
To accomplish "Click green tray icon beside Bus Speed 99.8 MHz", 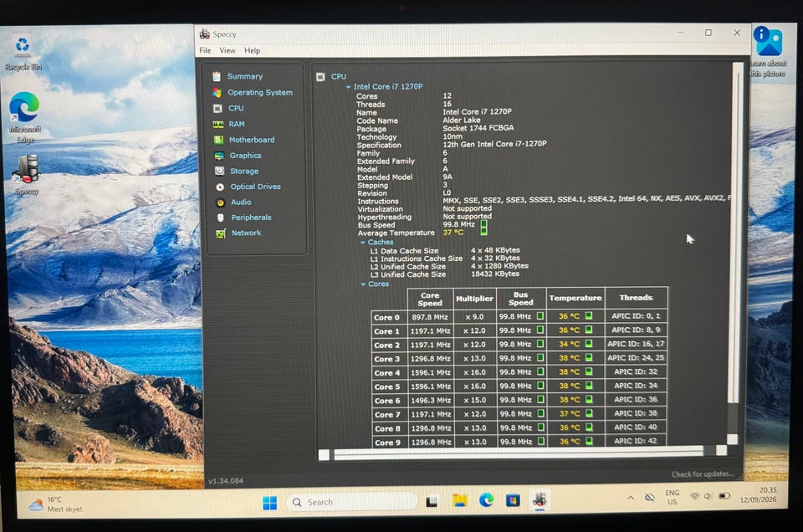I will point(483,223).
